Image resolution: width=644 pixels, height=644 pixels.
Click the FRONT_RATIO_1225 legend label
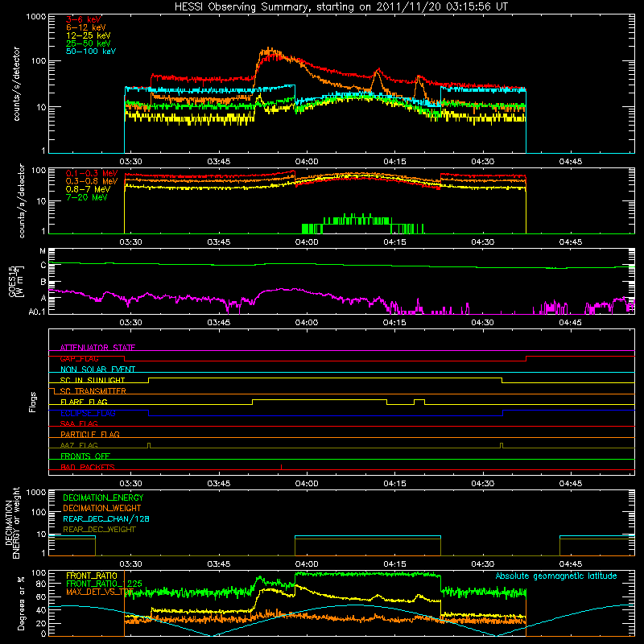pyautogui.click(x=104, y=584)
